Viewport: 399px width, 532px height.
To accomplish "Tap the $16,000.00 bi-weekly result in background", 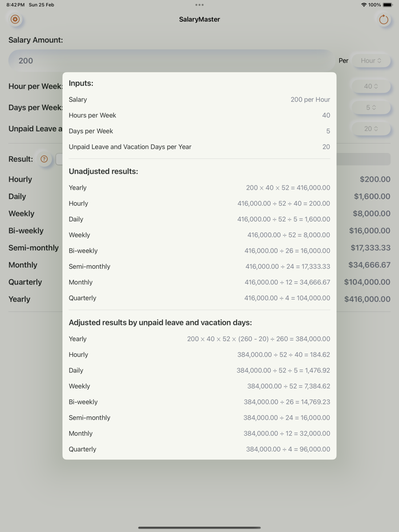I will (x=369, y=231).
